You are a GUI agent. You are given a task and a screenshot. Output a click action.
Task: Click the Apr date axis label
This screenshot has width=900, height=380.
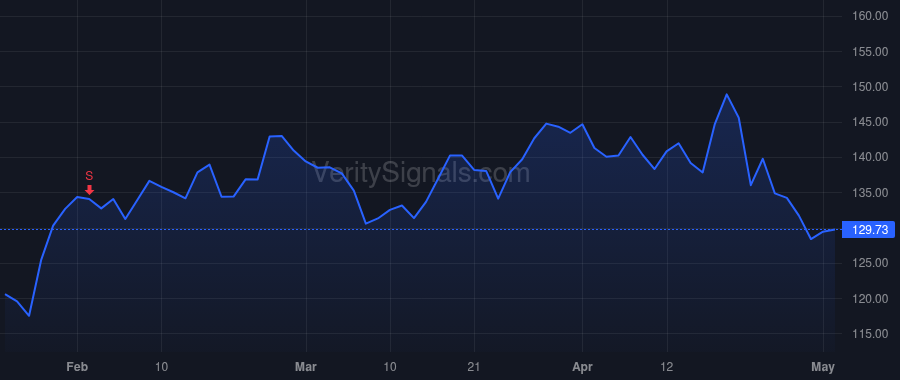[583, 366]
